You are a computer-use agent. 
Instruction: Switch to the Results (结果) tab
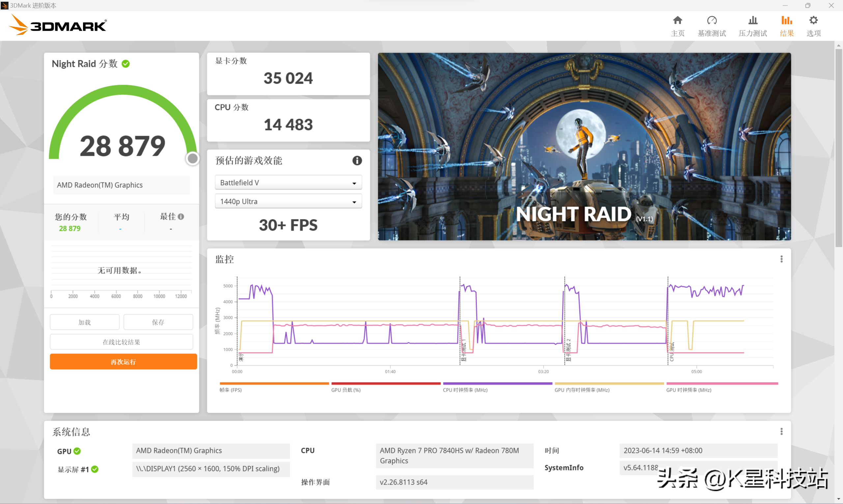786,26
